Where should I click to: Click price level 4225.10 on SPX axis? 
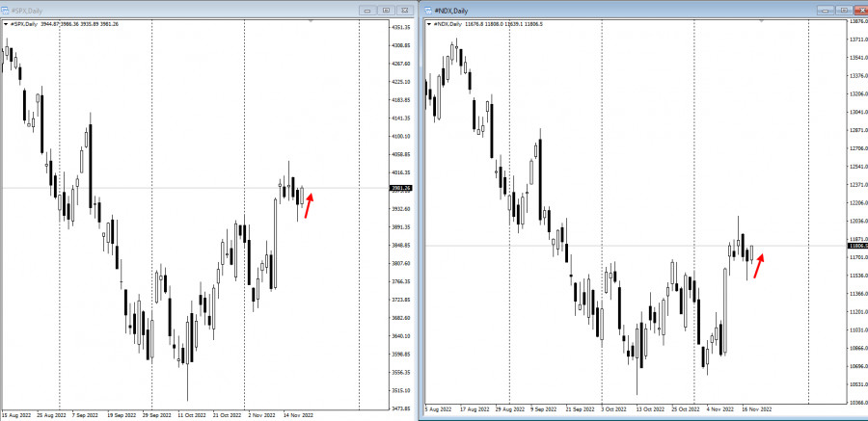[x=401, y=82]
